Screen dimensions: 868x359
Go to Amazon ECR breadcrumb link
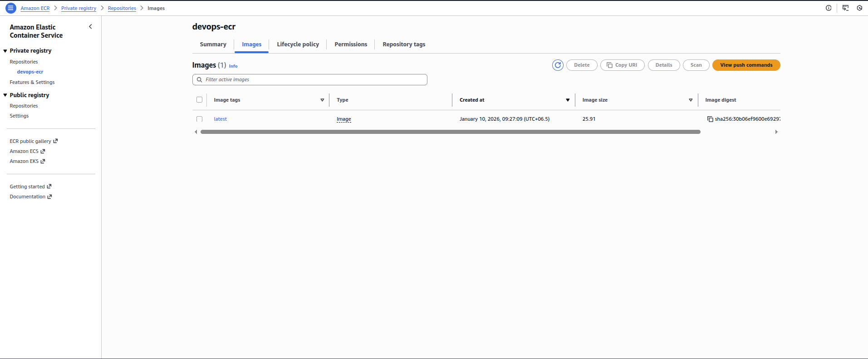pyautogui.click(x=35, y=8)
